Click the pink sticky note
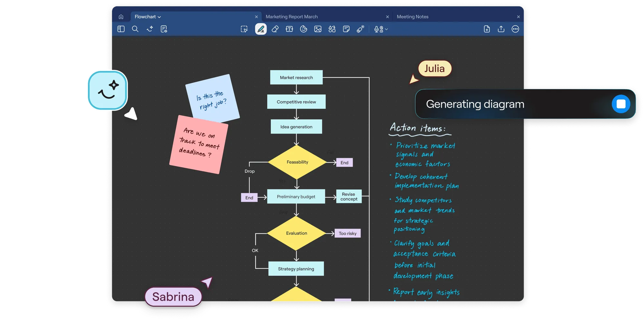 pyautogui.click(x=199, y=145)
